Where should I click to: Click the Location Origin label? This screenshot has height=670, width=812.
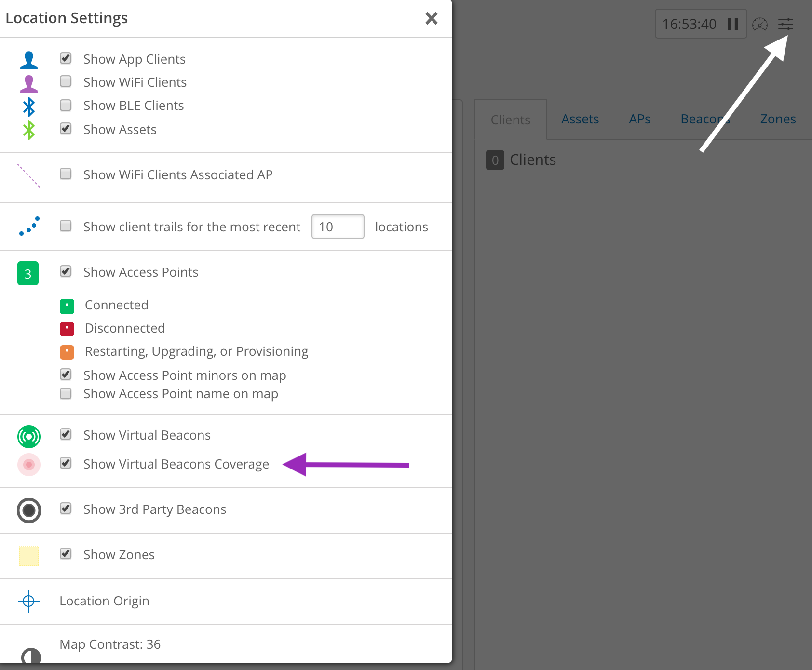[104, 601]
